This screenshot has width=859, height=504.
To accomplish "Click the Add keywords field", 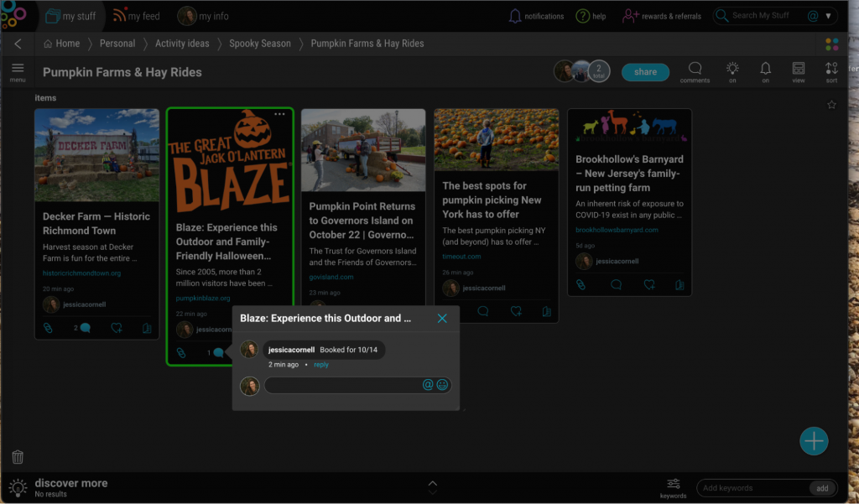I will pos(753,488).
